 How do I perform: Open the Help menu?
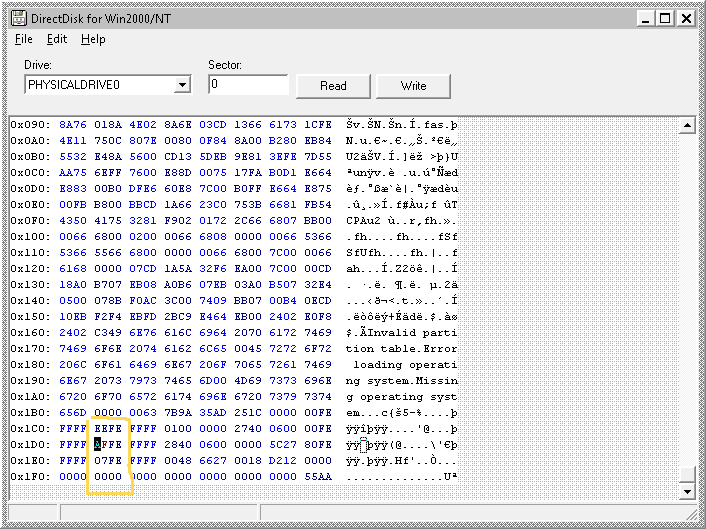pyautogui.click(x=93, y=39)
